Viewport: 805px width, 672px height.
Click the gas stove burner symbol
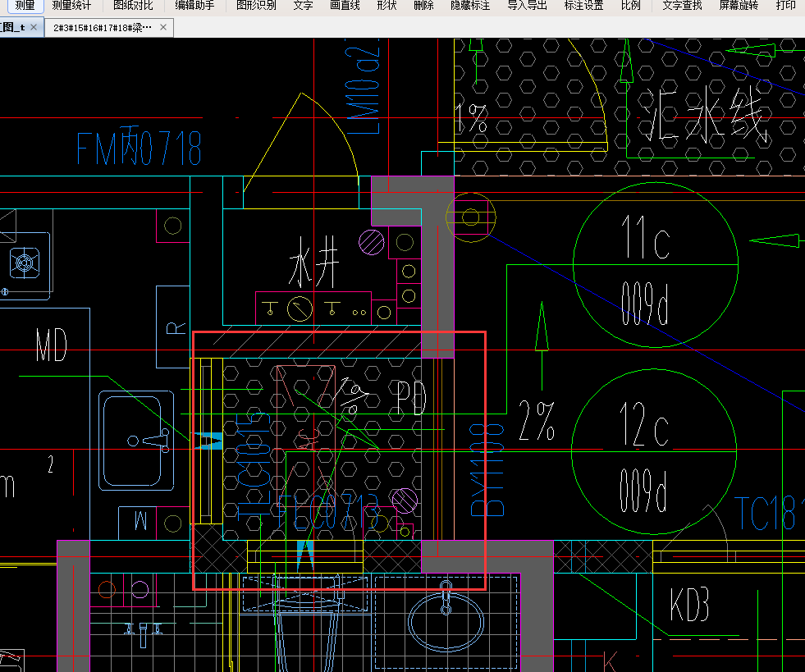(24, 263)
